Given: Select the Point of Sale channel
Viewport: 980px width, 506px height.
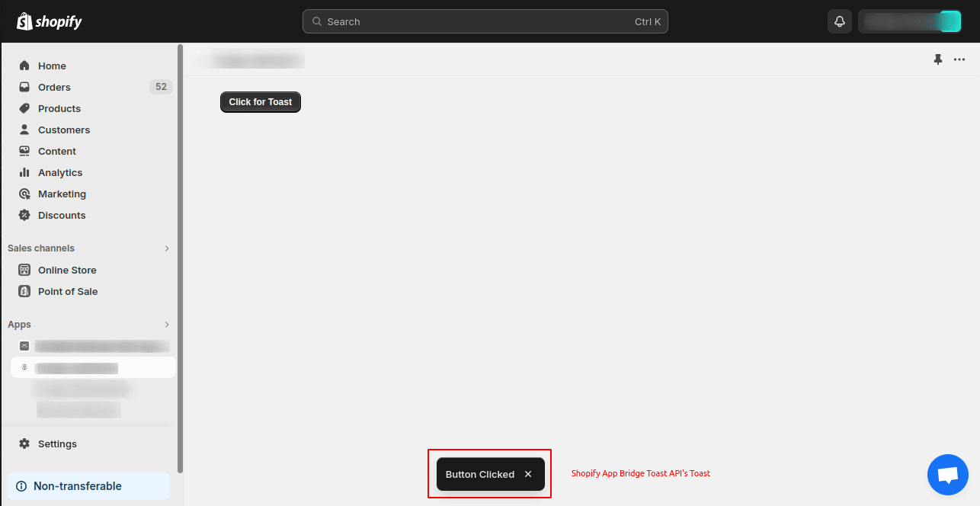Looking at the screenshot, I should 68,291.
